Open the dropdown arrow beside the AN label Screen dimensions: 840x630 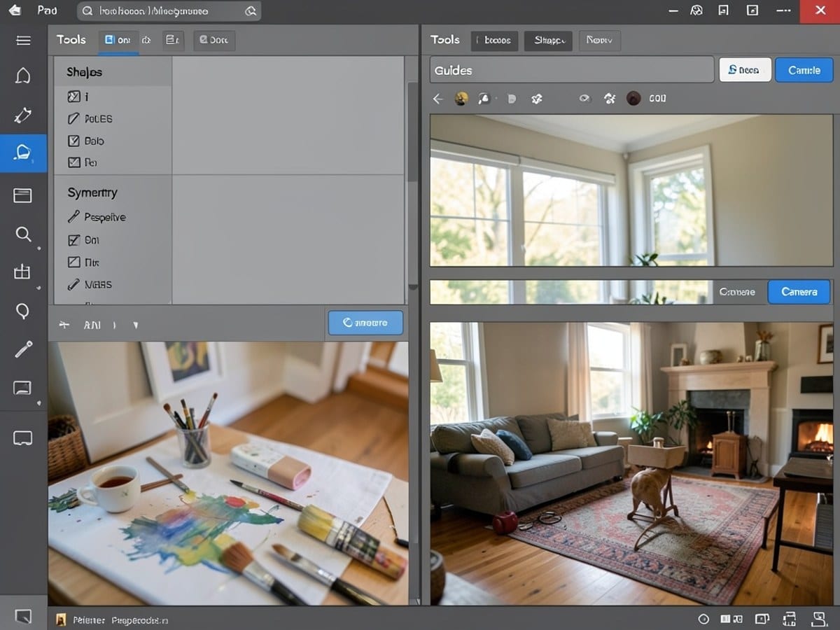pyautogui.click(x=136, y=325)
